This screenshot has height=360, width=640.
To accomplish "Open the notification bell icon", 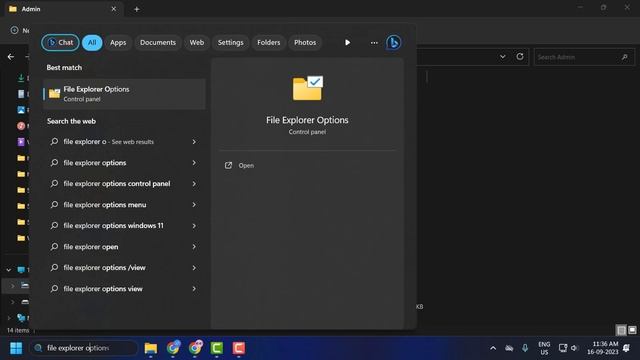I will (x=627, y=348).
